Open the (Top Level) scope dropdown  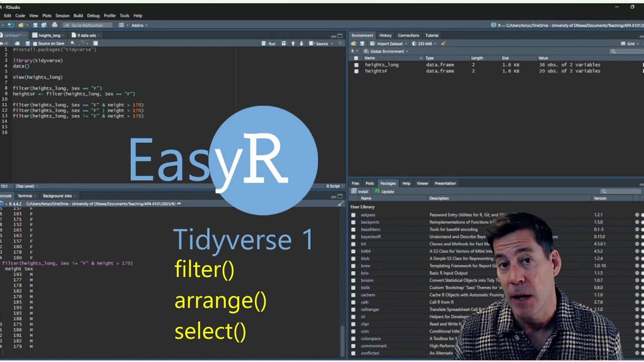click(26, 187)
